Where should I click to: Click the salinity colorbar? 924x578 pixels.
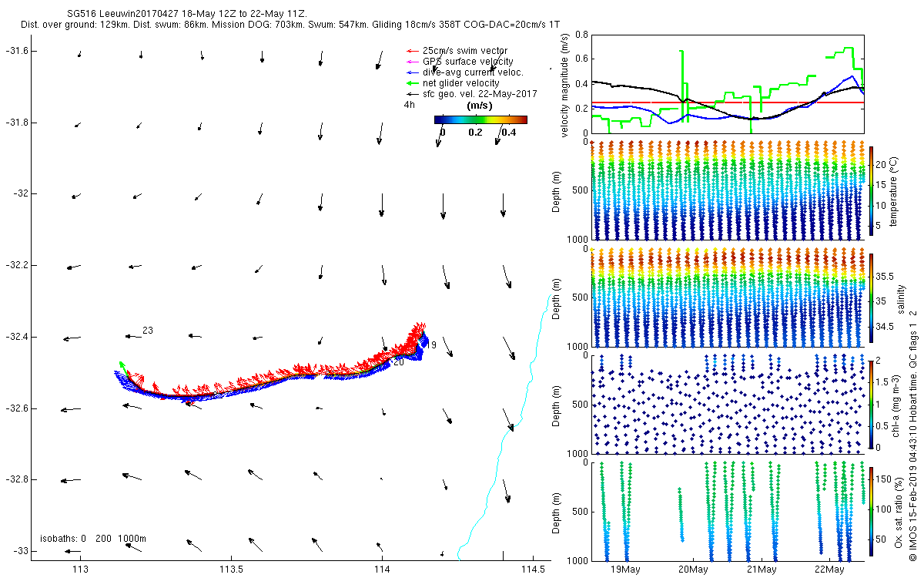[x=872, y=300]
